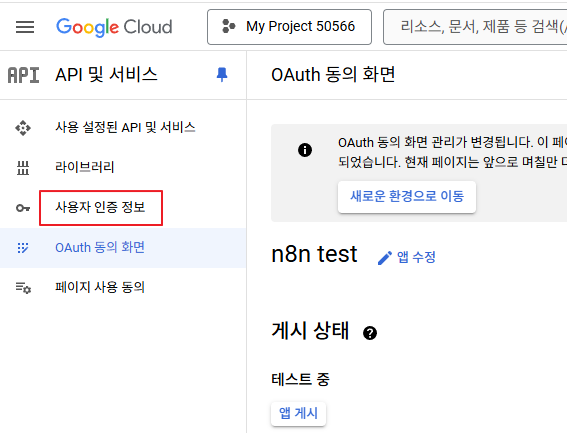Click the OAuth 동의 화면 dotted icon
This screenshot has height=433, width=567.
coord(23,248)
